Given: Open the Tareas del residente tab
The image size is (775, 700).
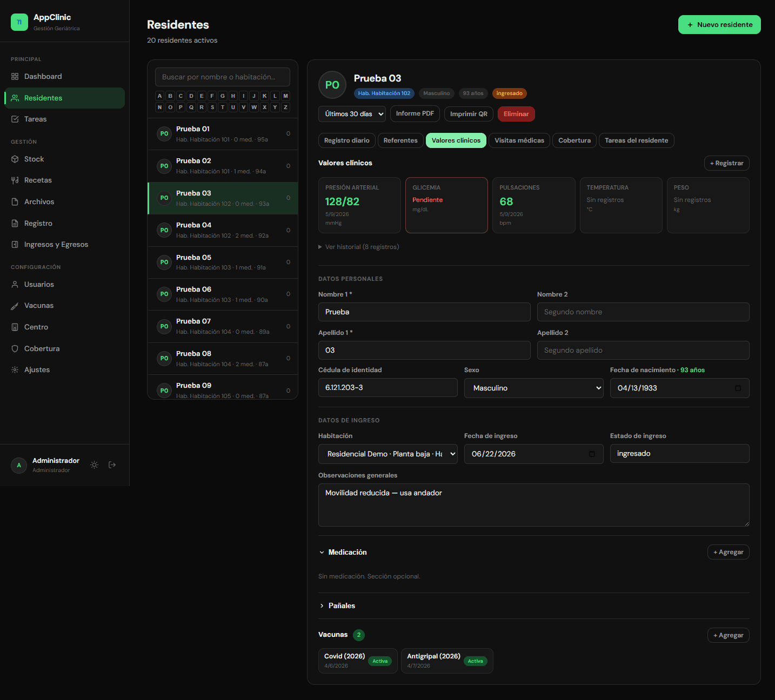Looking at the screenshot, I should (636, 140).
